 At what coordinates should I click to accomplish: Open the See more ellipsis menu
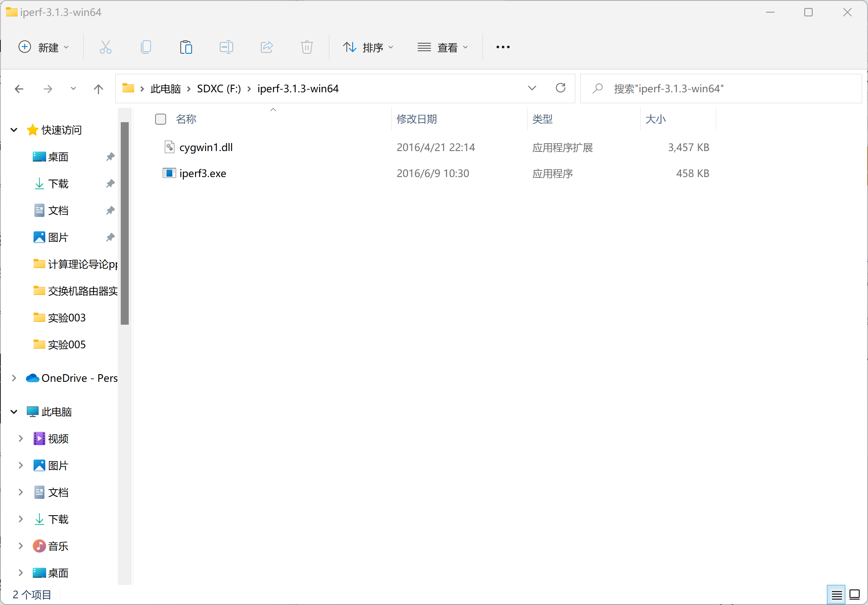(502, 47)
